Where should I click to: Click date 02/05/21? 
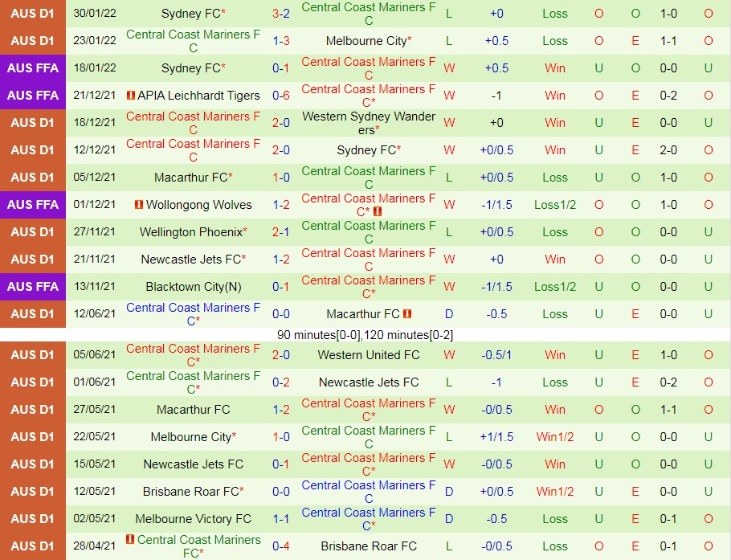click(x=95, y=518)
